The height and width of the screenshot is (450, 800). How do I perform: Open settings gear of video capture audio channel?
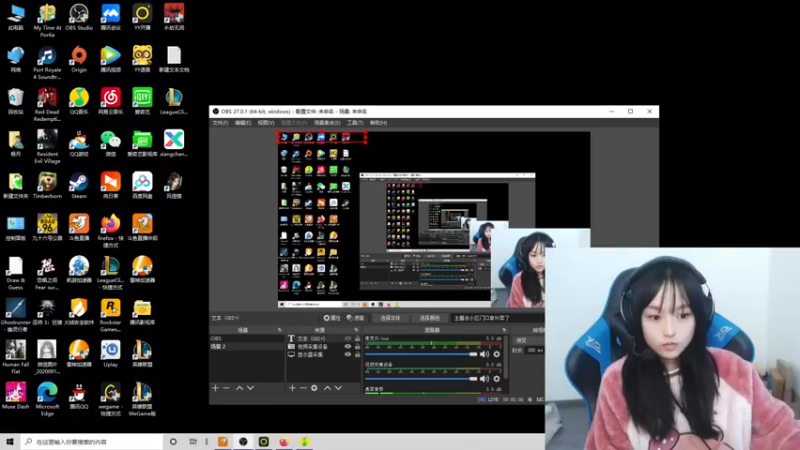497,379
